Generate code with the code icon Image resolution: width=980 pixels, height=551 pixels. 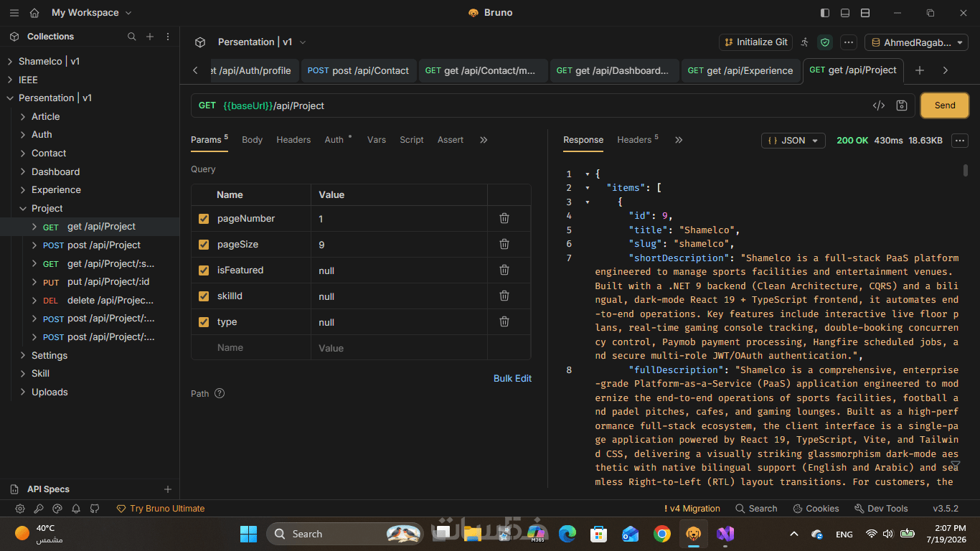tap(879, 105)
